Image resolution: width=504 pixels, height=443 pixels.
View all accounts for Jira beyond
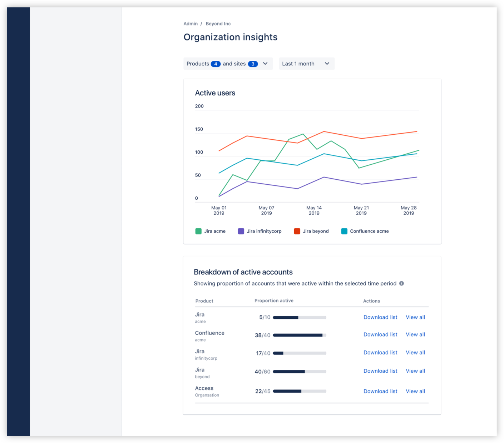415,371
